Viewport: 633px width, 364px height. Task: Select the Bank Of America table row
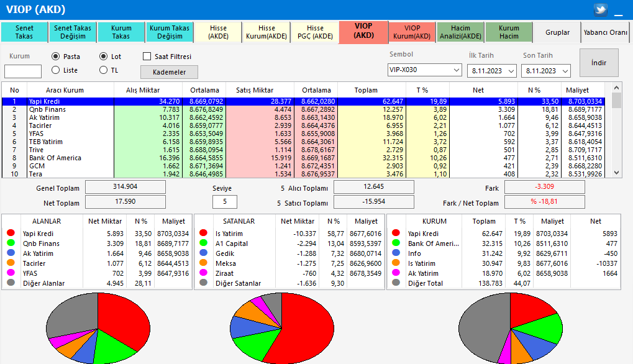click(x=303, y=158)
